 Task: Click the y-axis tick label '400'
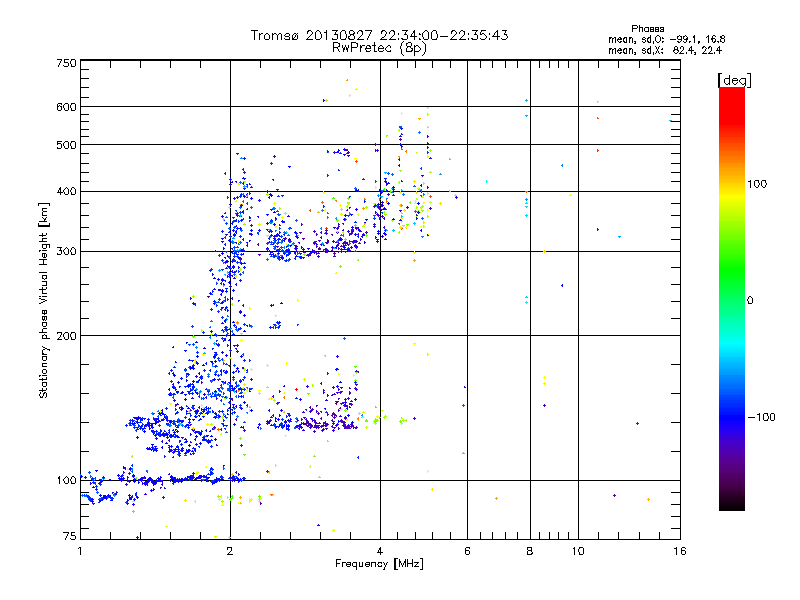(x=66, y=192)
